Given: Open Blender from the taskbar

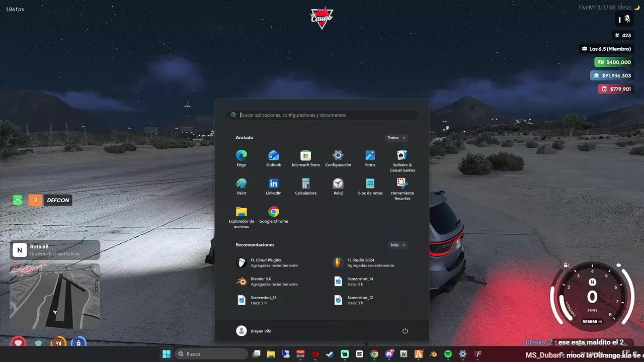Looking at the screenshot, I should [x=433, y=354].
